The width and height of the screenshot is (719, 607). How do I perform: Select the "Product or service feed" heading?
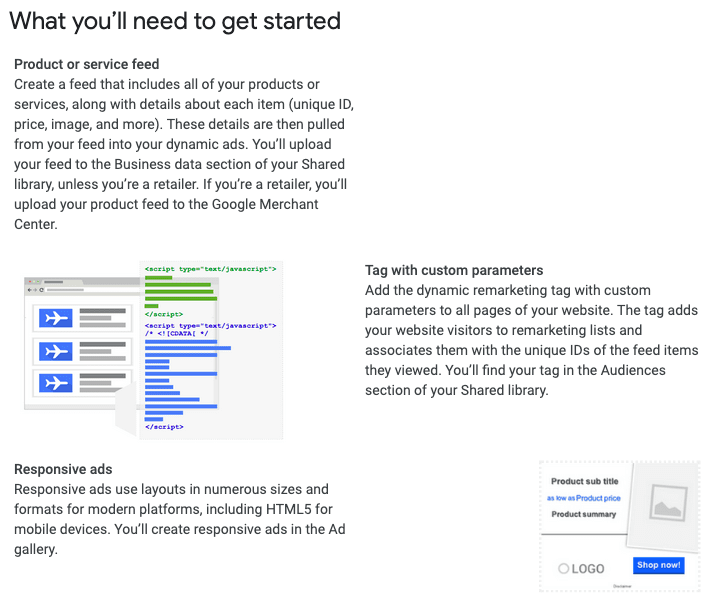coord(87,64)
